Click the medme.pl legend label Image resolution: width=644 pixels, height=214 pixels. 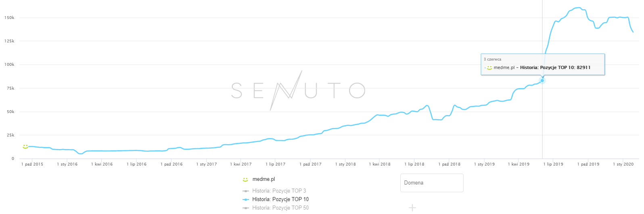click(x=263, y=179)
